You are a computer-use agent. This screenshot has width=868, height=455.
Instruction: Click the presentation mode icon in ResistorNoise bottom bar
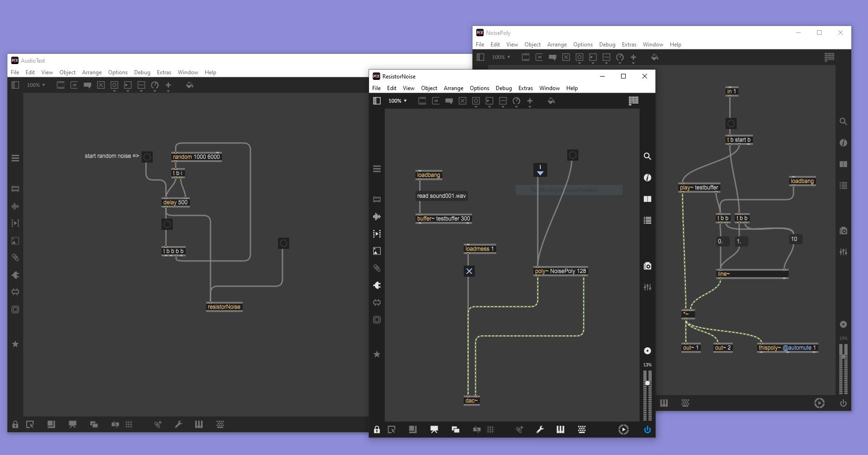434,429
